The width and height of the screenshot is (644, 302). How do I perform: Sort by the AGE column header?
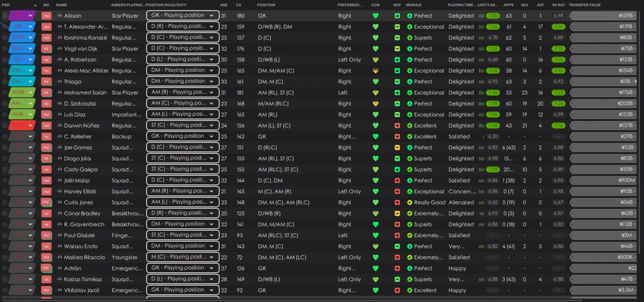[x=223, y=5]
